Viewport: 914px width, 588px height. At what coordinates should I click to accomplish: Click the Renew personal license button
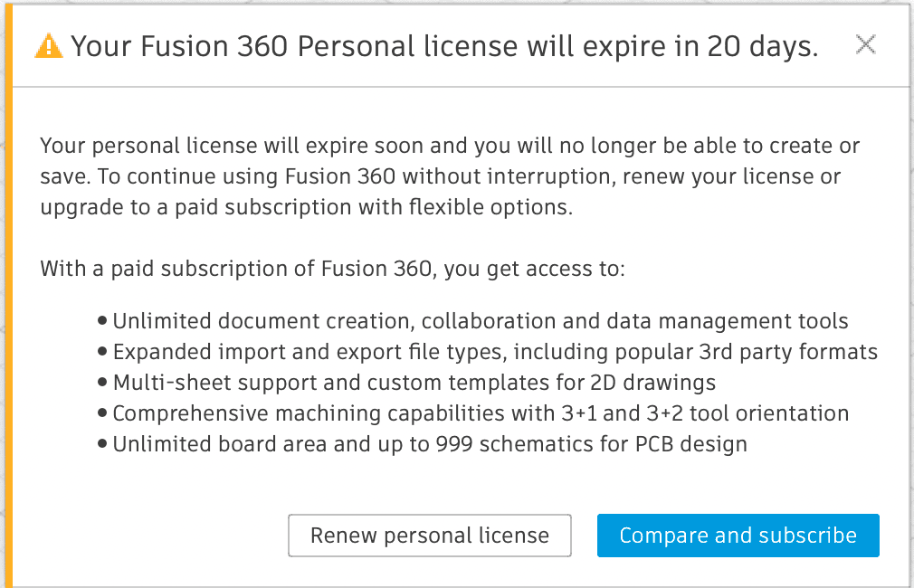click(x=430, y=536)
